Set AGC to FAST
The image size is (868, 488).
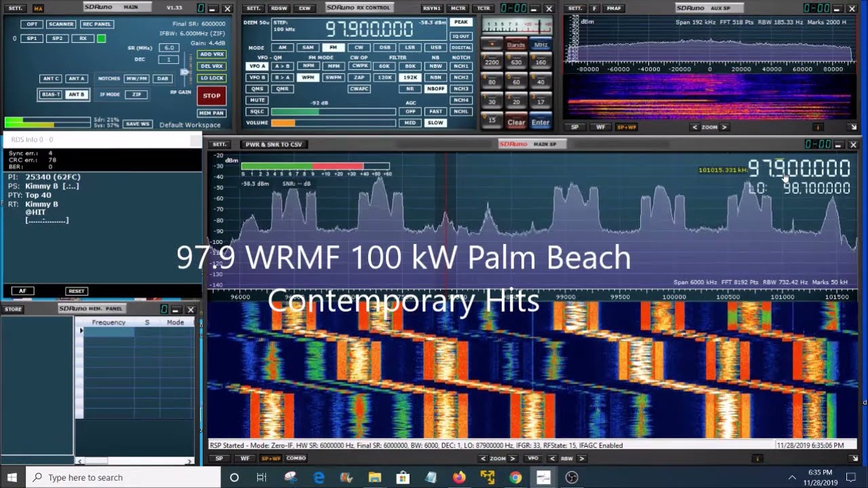(x=436, y=112)
